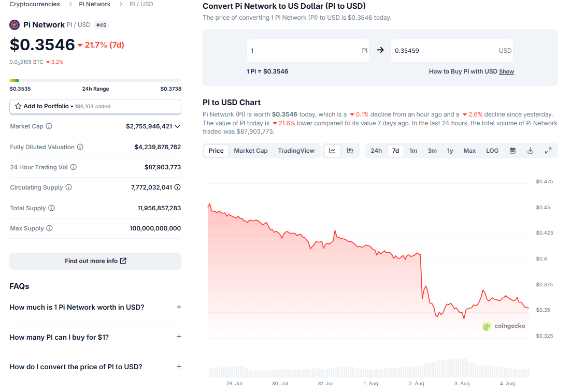585x392 pixels.
Task: Click the #49 rank badge
Action: click(102, 25)
